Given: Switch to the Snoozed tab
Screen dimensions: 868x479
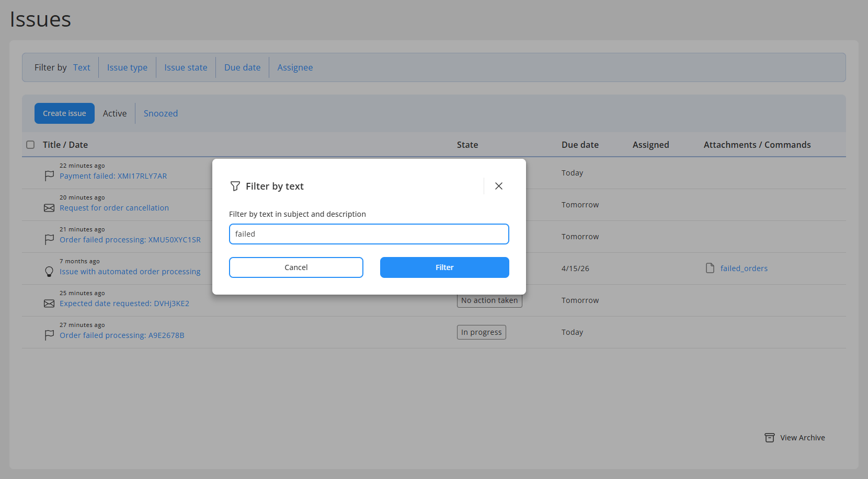Looking at the screenshot, I should (x=161, y=113).
